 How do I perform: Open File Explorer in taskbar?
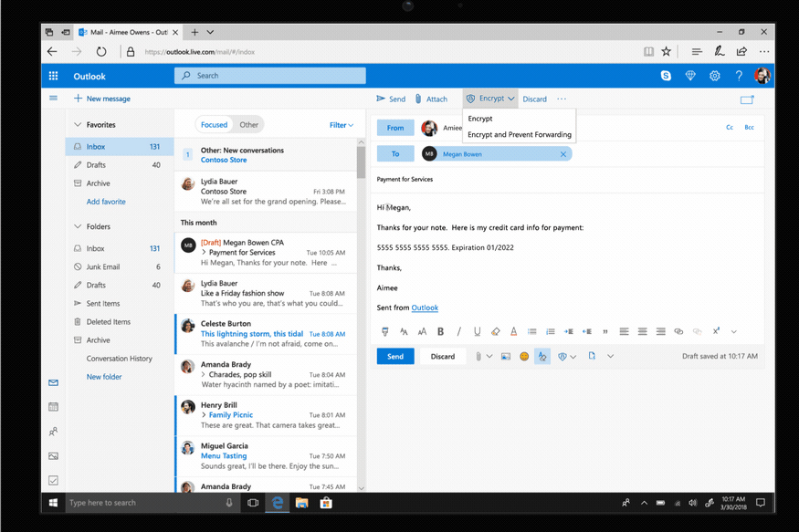pyautogui.click(x=301, y=503)
